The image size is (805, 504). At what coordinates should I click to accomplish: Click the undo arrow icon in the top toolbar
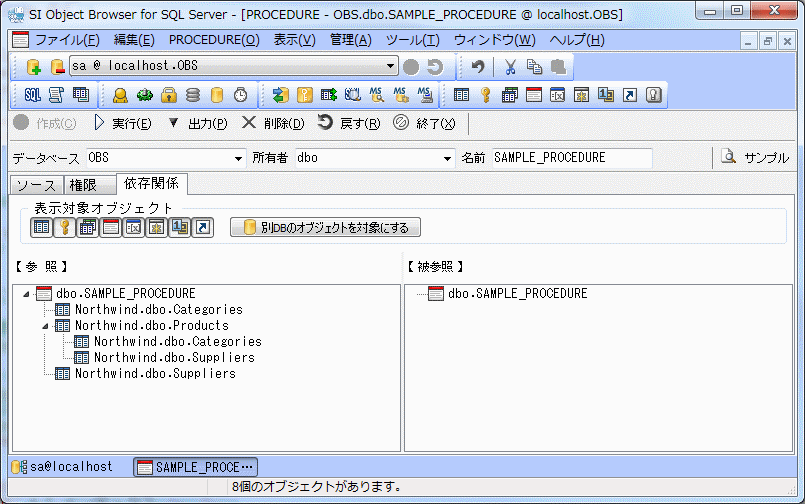(x=478, y=67)
